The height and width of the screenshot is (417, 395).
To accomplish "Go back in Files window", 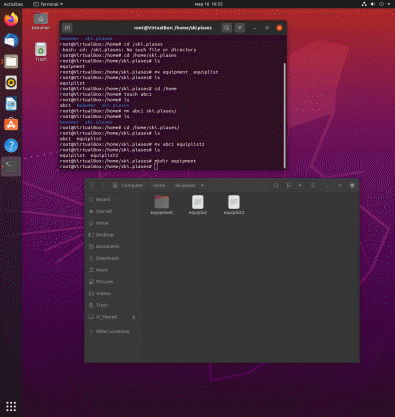I will pyautogui.click(x=92, y=185).
